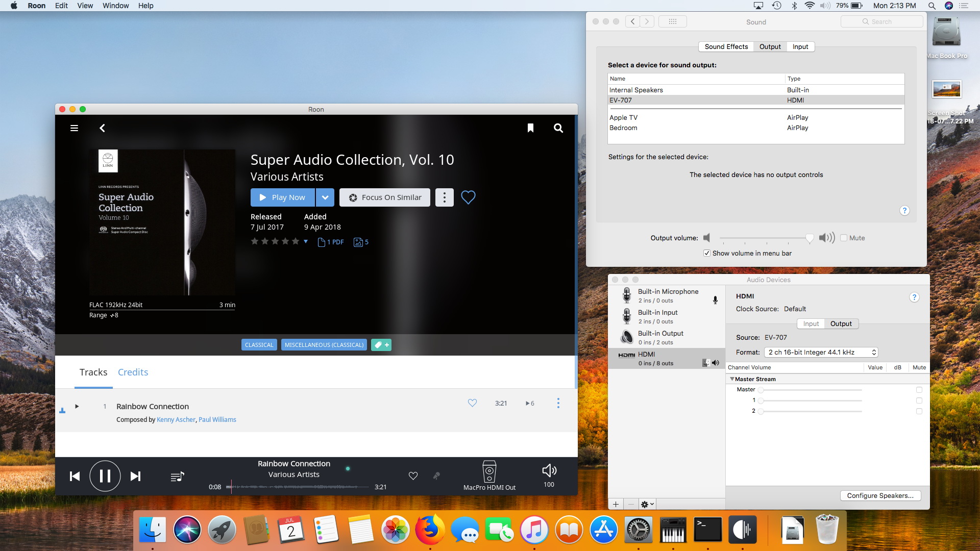The image size is (980, 551).
Task: Open Roon bookmarks icon
Action: [530, 128]
